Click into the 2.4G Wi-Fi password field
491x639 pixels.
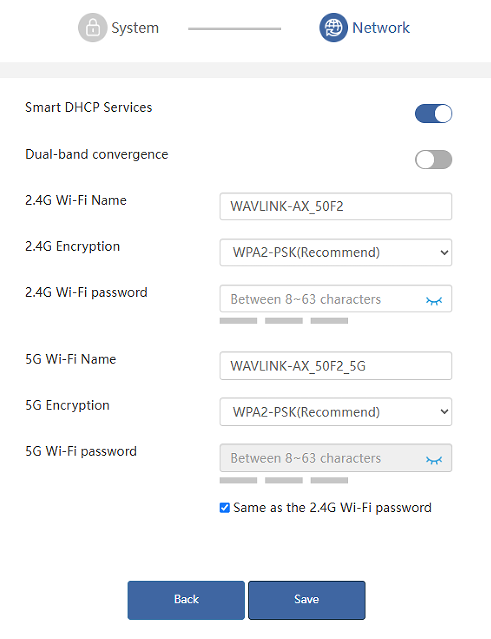322,299
